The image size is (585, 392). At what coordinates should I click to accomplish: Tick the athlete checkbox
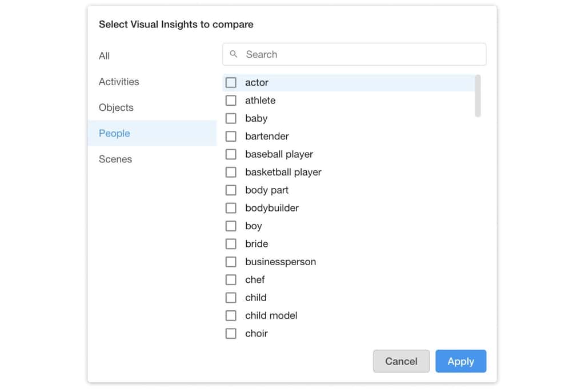point(231,101)
